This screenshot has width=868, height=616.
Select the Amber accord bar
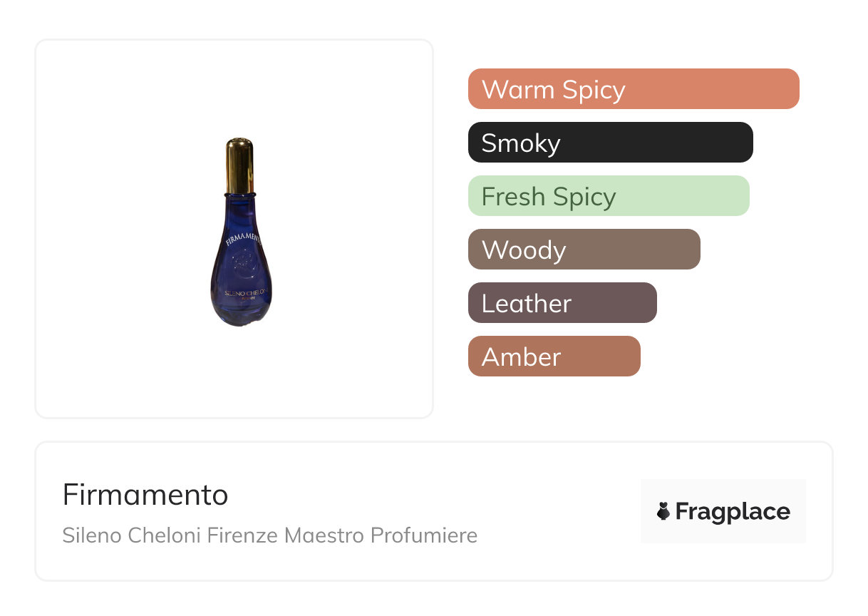coord(554,356)
